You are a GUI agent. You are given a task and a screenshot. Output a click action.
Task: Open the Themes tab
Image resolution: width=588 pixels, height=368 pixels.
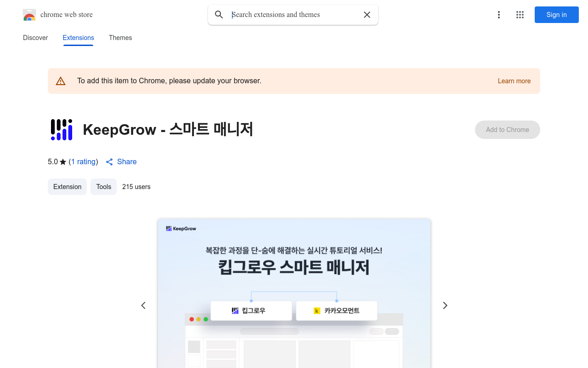coord(120,38)
